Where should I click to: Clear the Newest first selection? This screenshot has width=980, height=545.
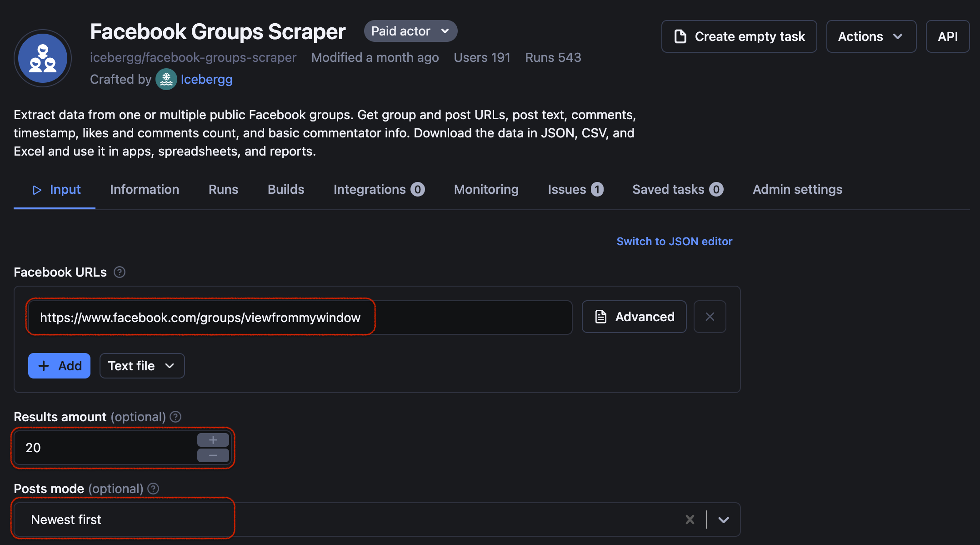[x=690, y=520]
